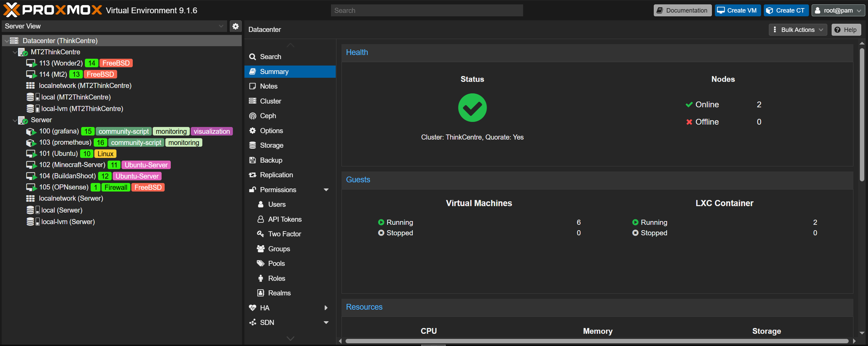
Task: Collapse the Permissions submenu arrow
Action: [x=326, y=190]
